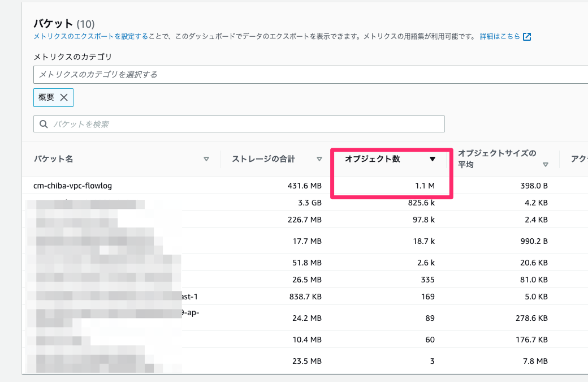588x382 pixels.
Task: Open the external link icon beside 詳細はこちら
Action: coord(527,36)
